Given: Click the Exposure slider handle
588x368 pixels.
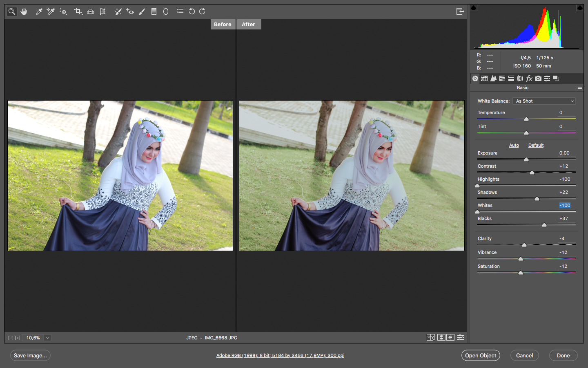Looking at the screenshot, I should click(526, 159).
